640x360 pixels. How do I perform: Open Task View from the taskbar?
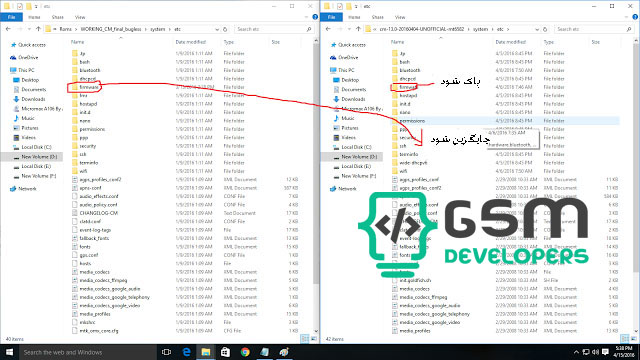point(167,352)
